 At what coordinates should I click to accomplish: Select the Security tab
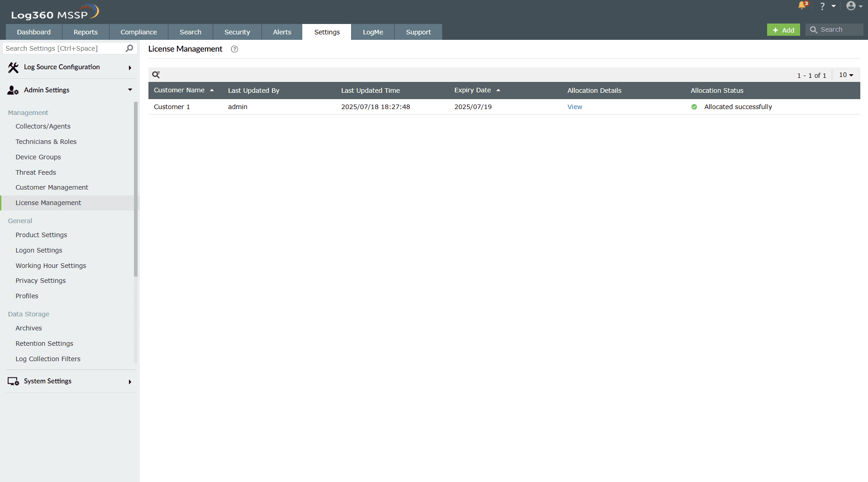237,32
